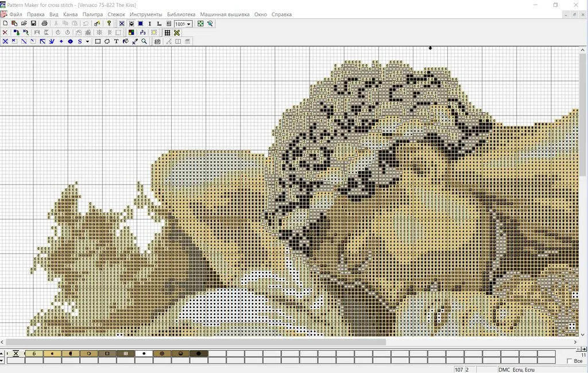
Task: Print the pattern using printer icon
Action: pyautogui.click(x=44, y=24)
